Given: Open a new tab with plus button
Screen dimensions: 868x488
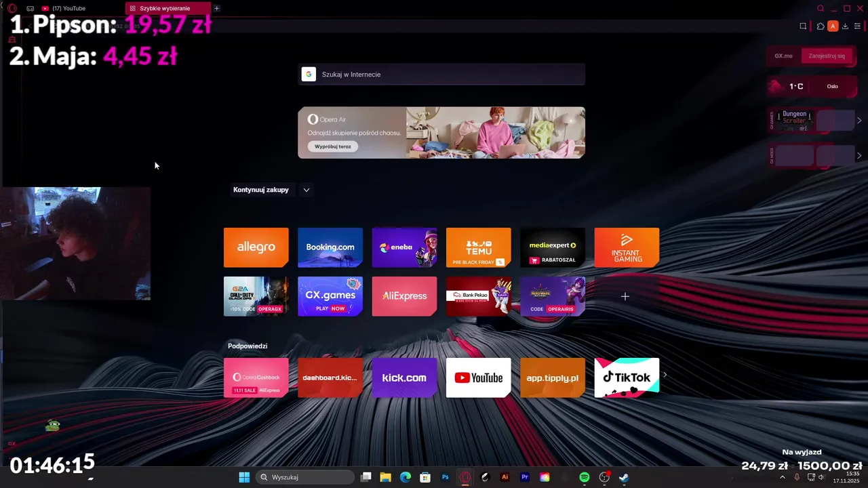Looking at the screenshot, I should [x=216, y=8].
